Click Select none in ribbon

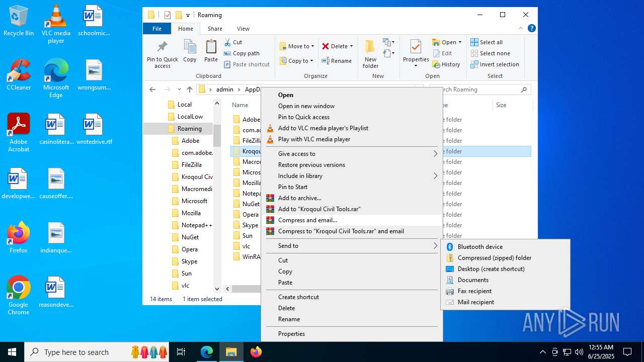pyautogui.click(x=490, y=53)
